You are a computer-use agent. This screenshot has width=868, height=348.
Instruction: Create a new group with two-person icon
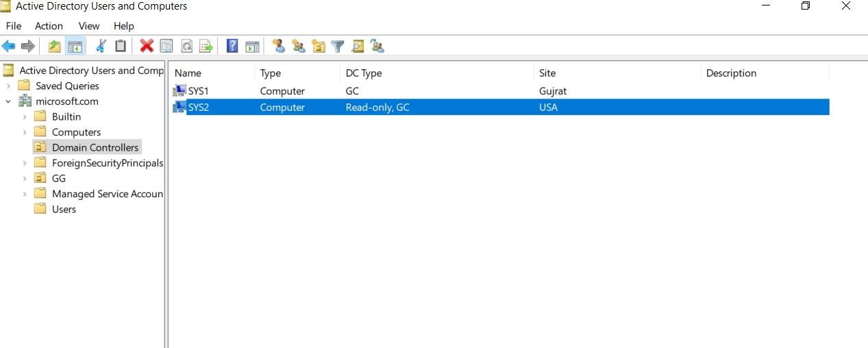point(298,47)
